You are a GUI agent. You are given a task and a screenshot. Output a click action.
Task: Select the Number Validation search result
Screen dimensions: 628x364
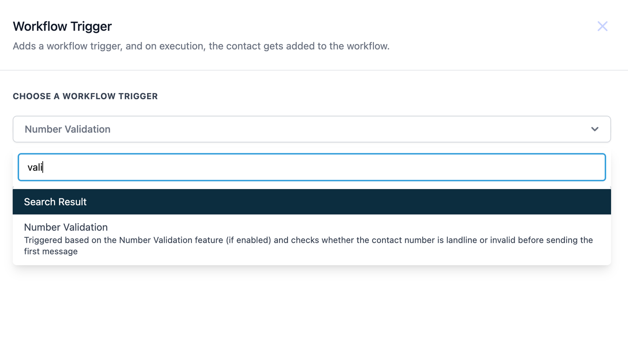point(66,227)
